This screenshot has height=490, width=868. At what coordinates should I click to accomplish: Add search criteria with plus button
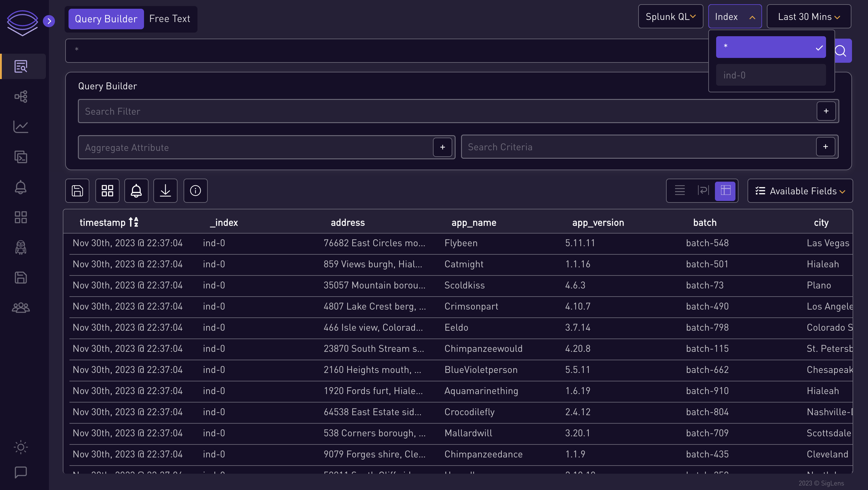[x=825, y=147]
